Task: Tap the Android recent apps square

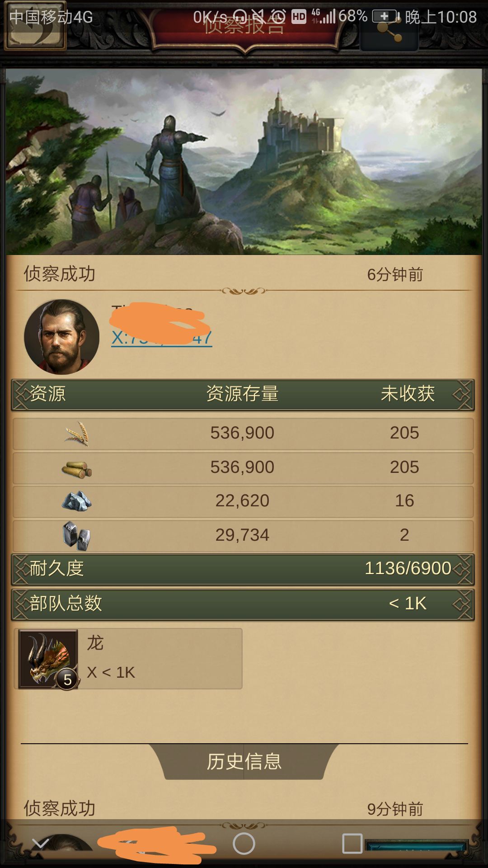Action: coord(352,844)
